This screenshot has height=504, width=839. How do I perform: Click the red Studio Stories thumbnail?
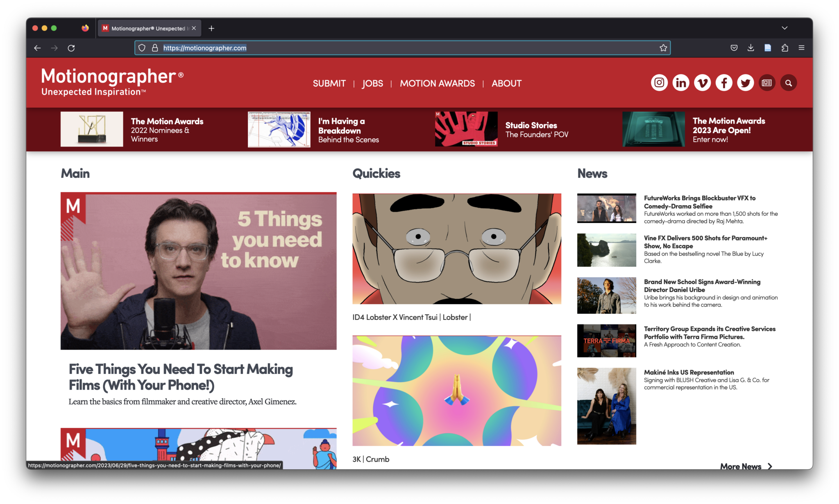point(466,129)
